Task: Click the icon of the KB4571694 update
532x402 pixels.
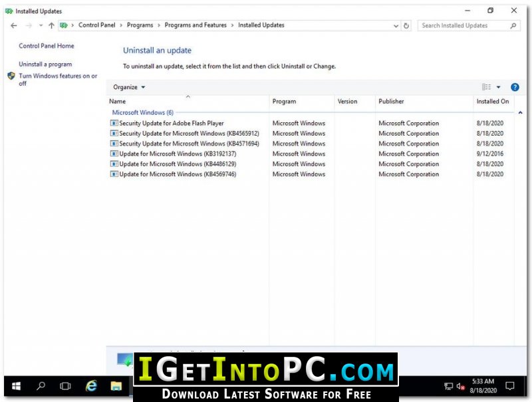Action: pyautogui.click(x=114, y=144)
